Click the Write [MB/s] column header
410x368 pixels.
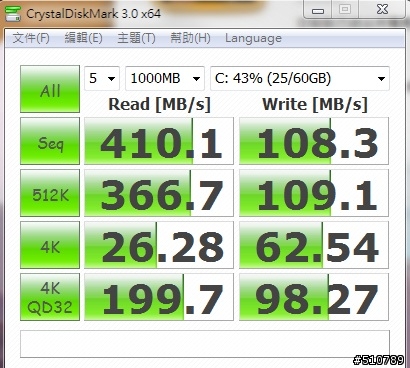point(315,105)
